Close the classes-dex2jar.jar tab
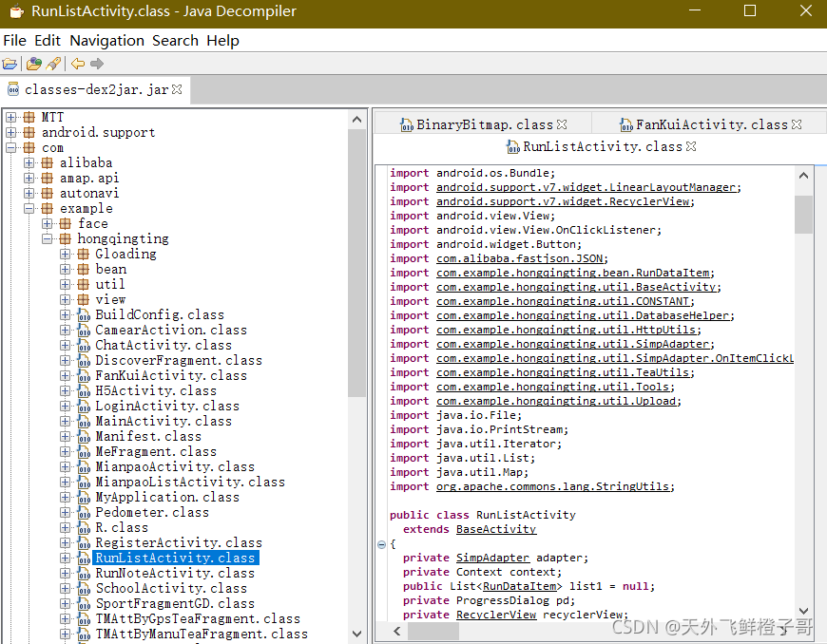This screenshot has height=644, width=827. (177, 89)
